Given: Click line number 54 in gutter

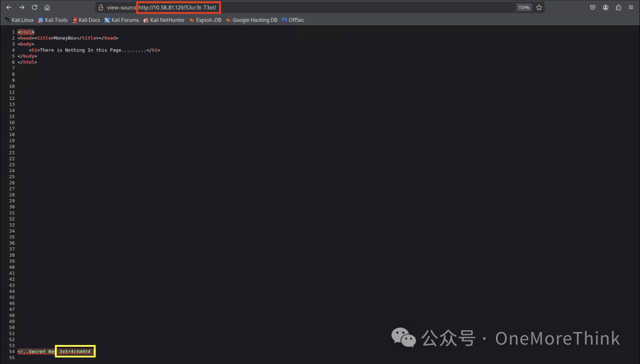Looking at the screenshot, I should [12, 352].
